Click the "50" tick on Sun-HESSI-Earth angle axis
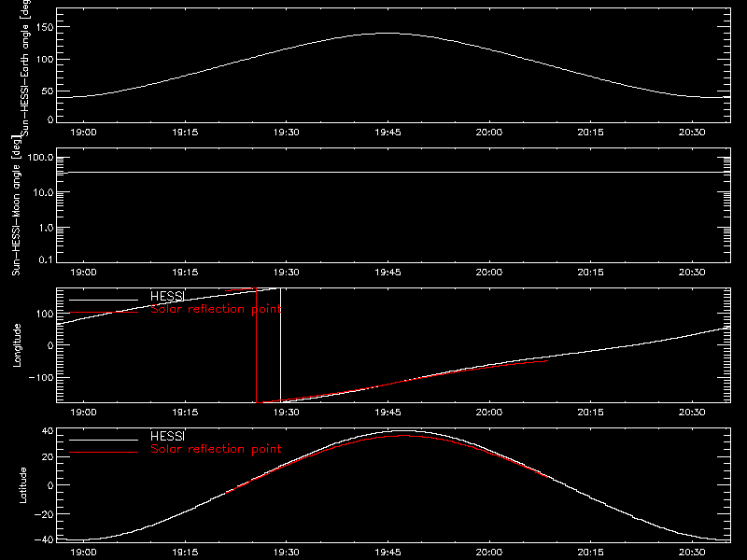This screenshot has height=560, width=747. [48, 91]
